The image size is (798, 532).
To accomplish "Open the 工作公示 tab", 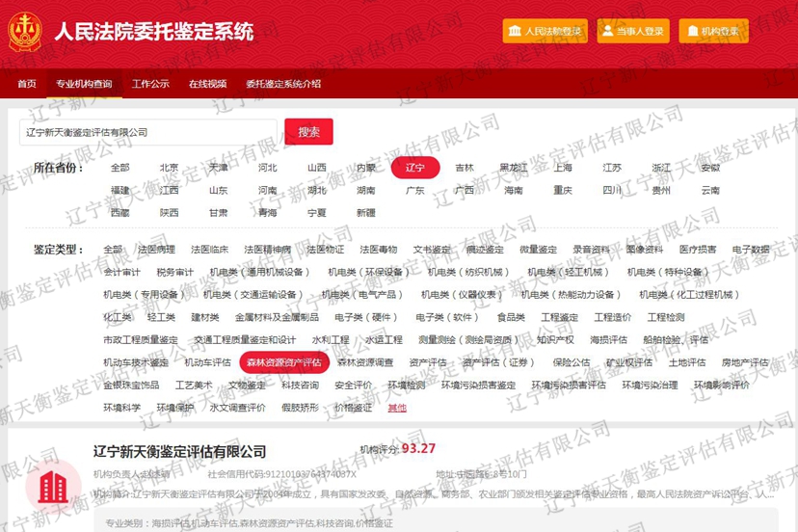I will coord(150,84).
